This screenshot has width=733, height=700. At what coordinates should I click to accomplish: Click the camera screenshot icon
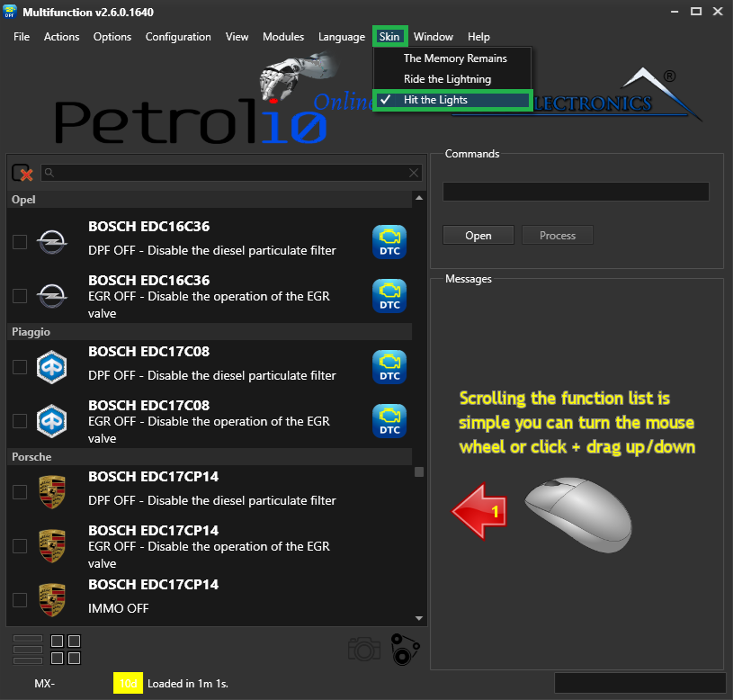pos(364,649)
